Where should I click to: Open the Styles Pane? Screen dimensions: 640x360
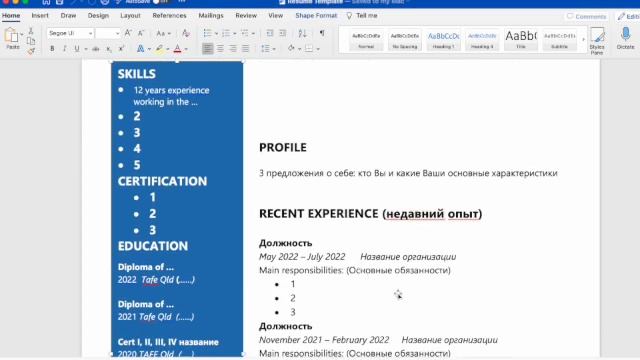point(597,40)
